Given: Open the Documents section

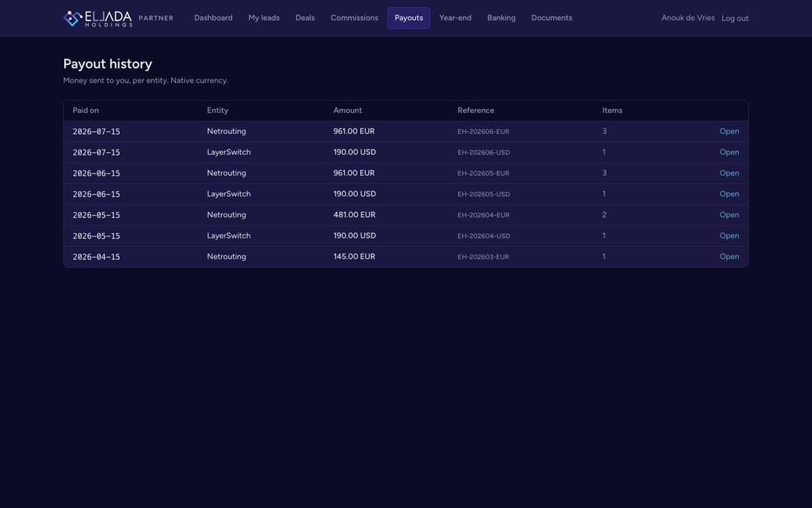Looking at the screenshot, I should 551,18.
